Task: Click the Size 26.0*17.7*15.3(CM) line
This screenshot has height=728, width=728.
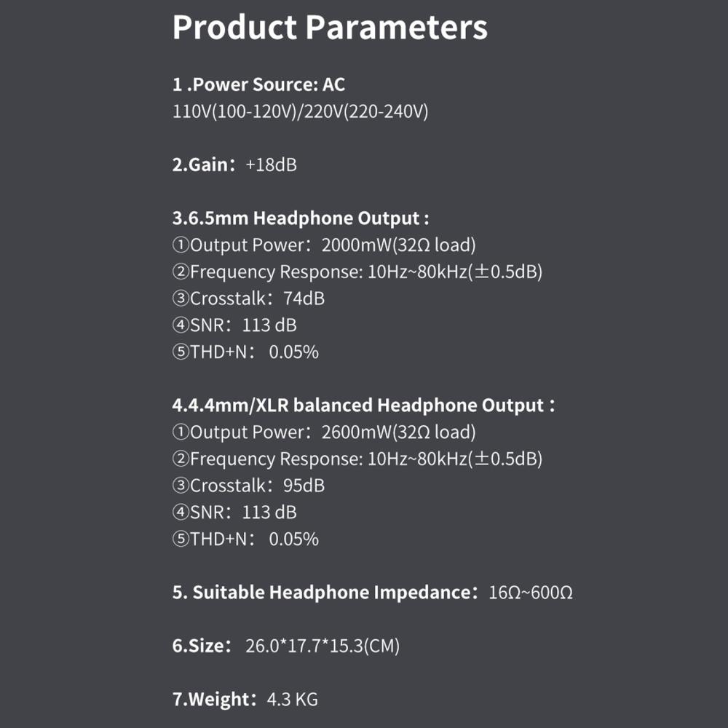Action: 286,646
